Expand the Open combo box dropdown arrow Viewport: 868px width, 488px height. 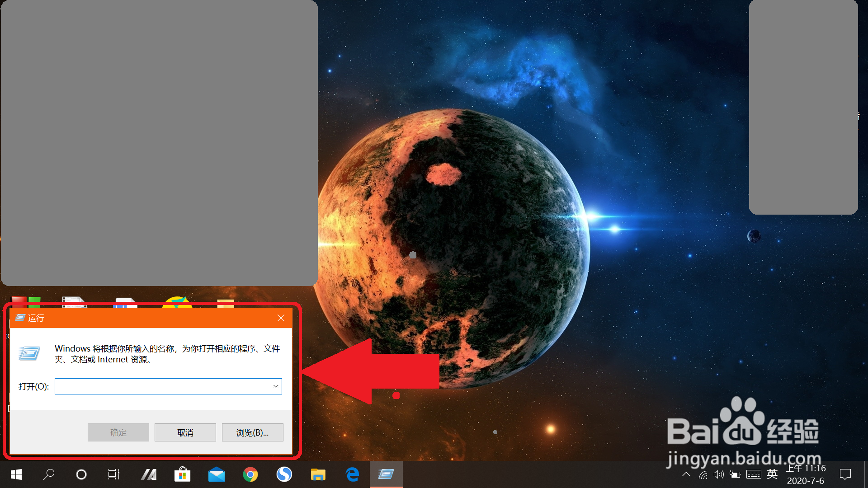(x=276, y=386)
